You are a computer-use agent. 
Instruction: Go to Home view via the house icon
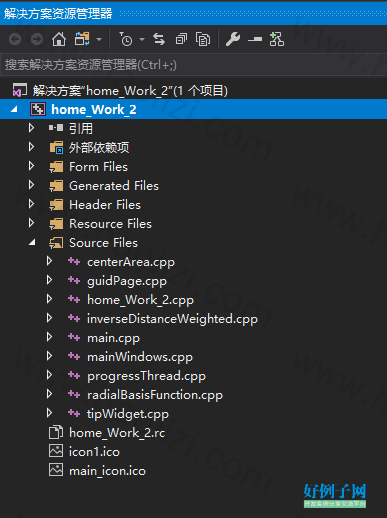(59, 39)
